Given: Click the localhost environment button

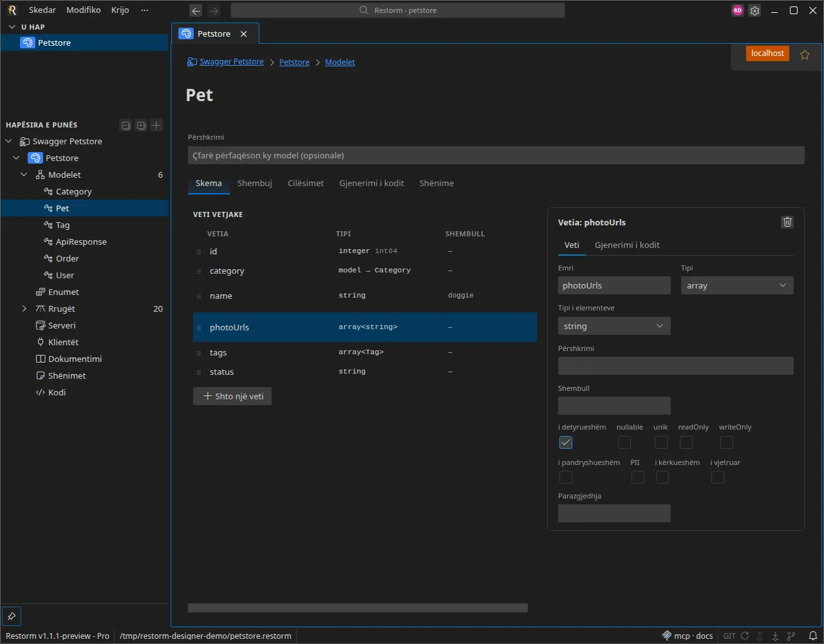Looking at the screenshot, I should (x=767, y=53).
